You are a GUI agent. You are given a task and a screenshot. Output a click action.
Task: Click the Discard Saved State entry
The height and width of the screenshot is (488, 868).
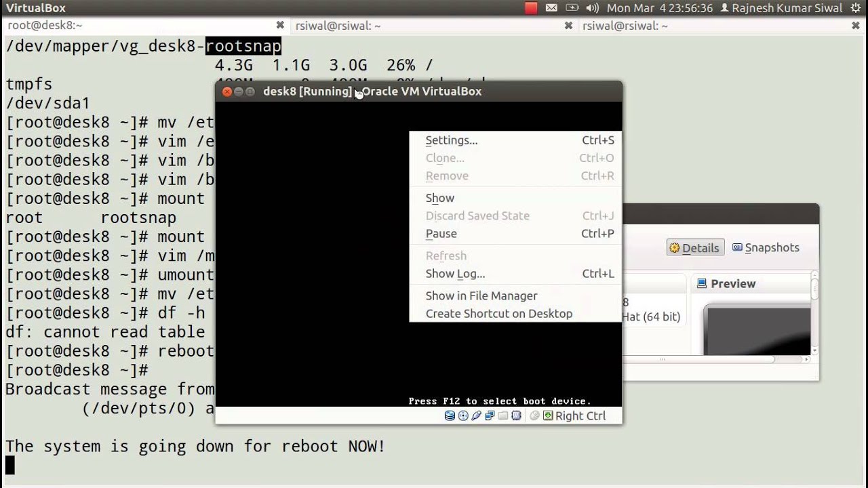coord(515,216)
